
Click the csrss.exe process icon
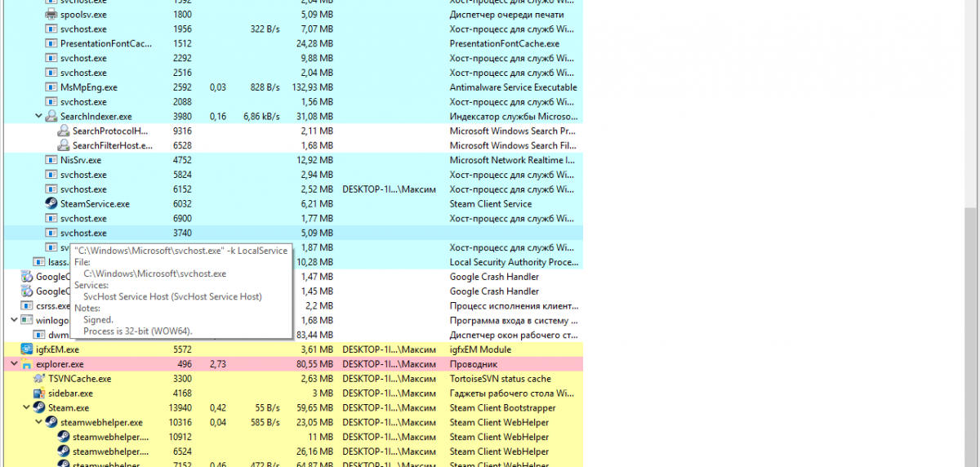pyautogui.click(x=27, y=306)
